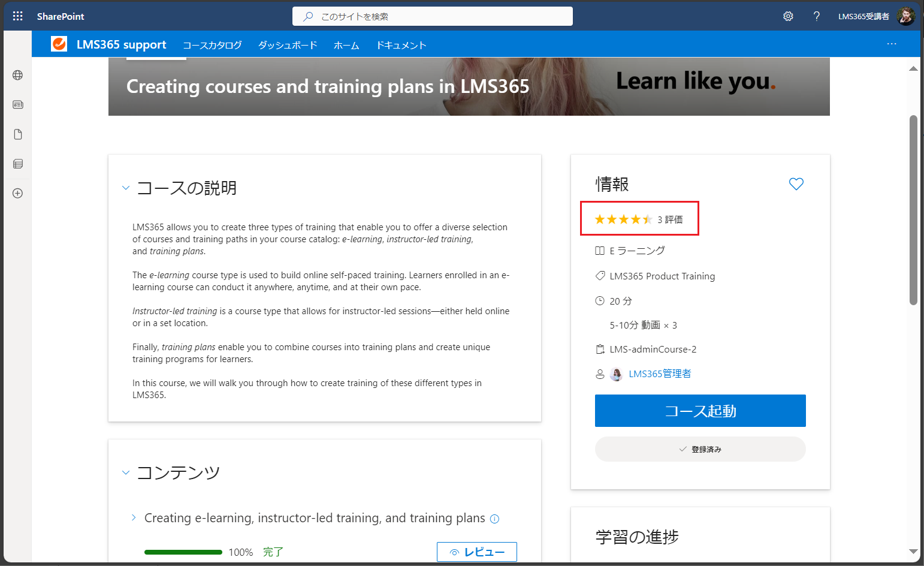Open the my files page icon
Image resolution: width=924 pixels, height=566 pixels.
[x=18, y=134]
